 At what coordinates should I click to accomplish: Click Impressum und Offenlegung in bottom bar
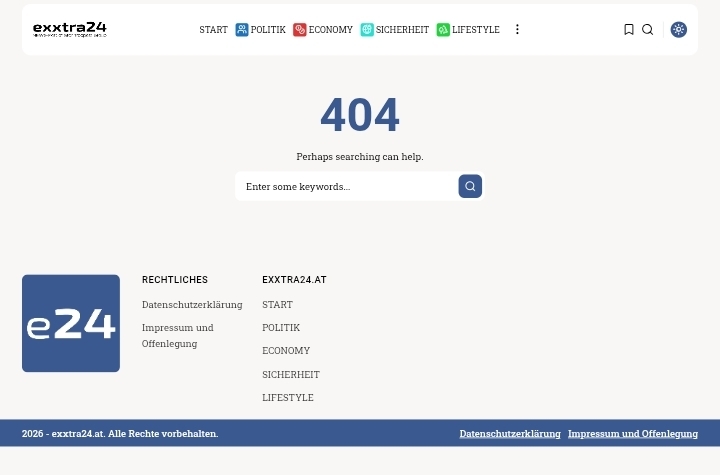(632, 433)
